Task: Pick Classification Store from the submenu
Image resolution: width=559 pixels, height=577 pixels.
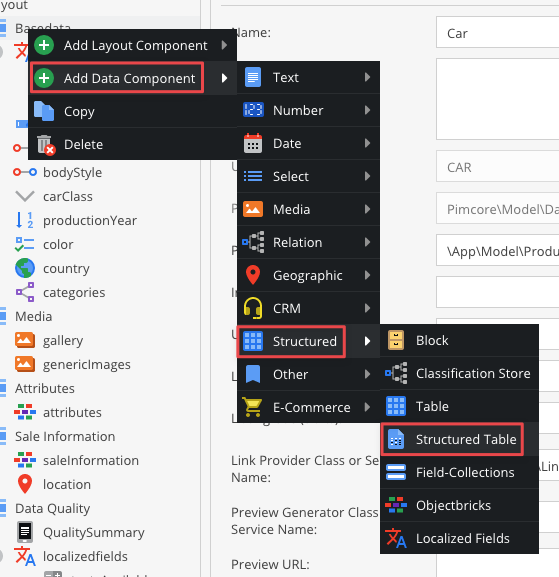Action: 459,373
